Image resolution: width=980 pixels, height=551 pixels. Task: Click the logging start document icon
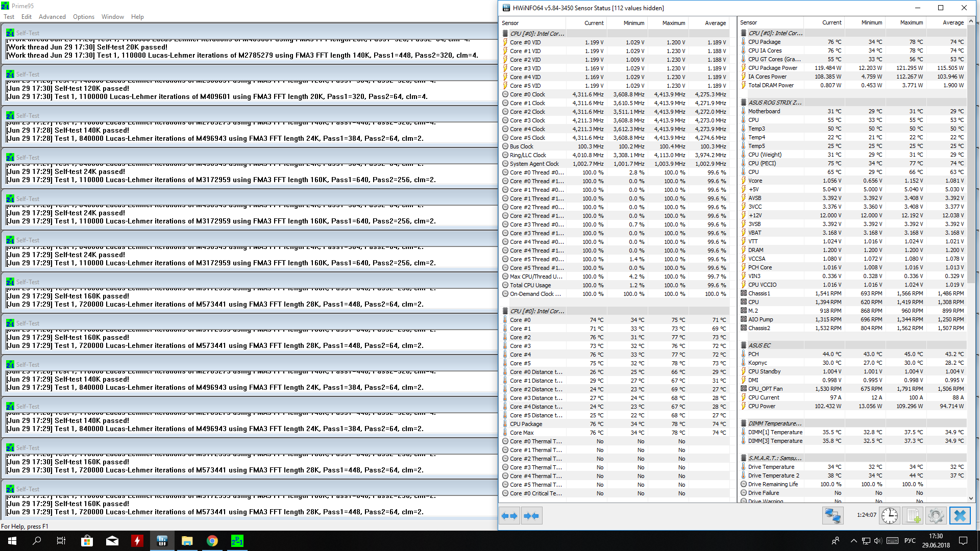[x=913, y=516]
